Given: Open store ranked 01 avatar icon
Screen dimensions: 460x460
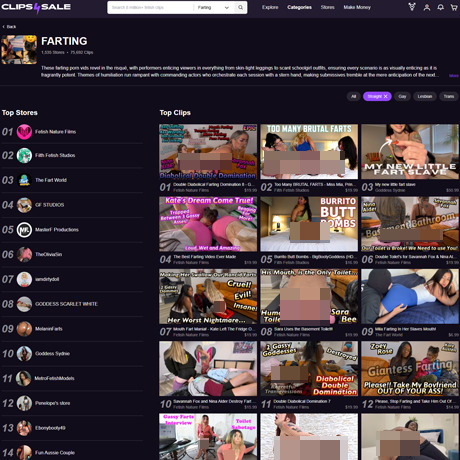Looking at the screenshot, I should (x=24, y=132).
